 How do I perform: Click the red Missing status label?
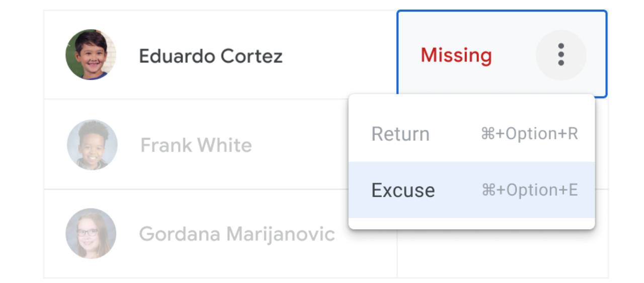click(x=456, y=55)
